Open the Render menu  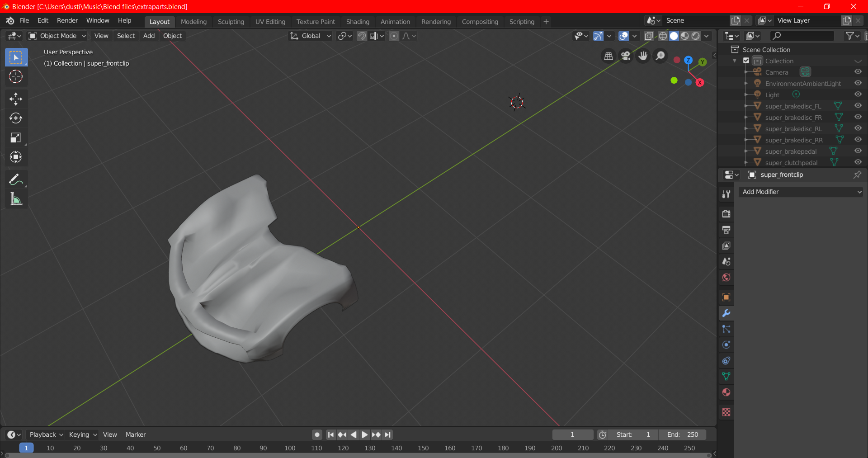click(67, 20)
